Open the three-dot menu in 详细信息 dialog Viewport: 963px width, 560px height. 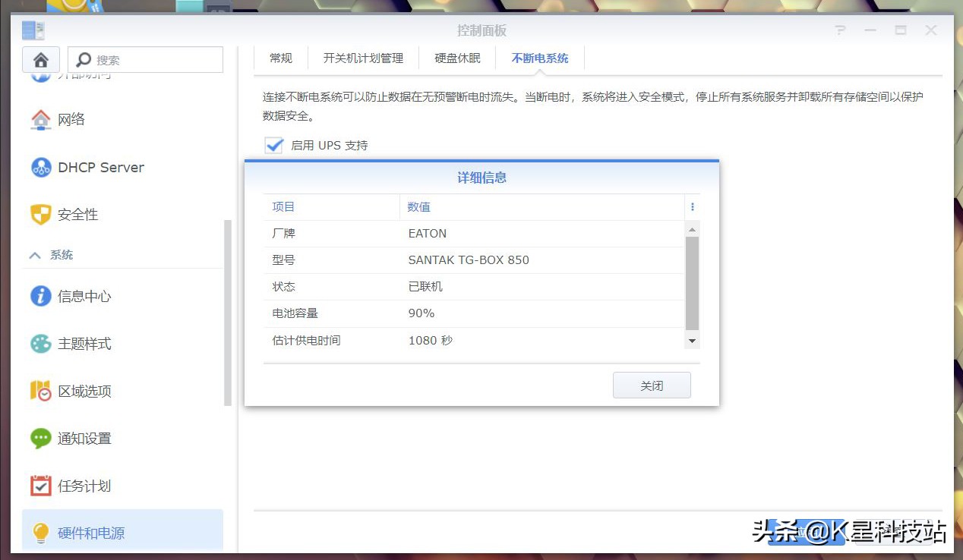coord(692,206)
